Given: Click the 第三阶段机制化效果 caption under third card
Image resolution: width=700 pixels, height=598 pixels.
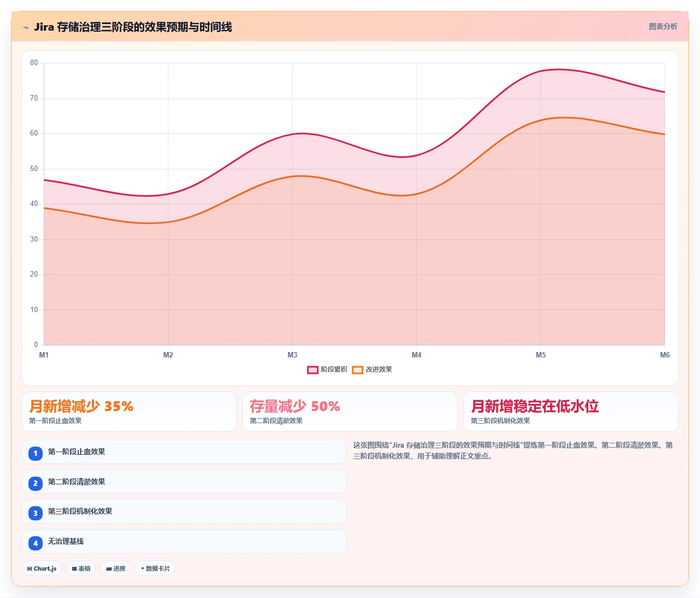Looking at the screenshot, I should click(x=500, y=421).
